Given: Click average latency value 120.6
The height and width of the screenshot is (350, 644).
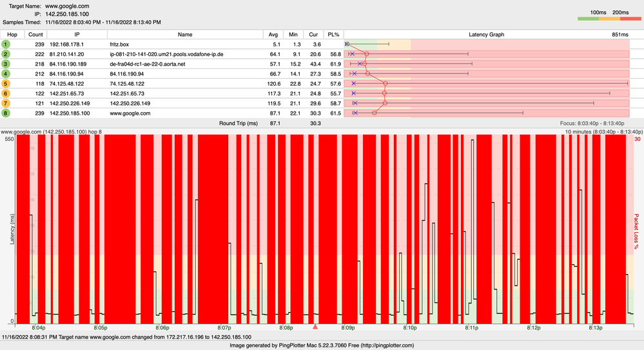Looking at the screenshot, I should click(274, 84).
